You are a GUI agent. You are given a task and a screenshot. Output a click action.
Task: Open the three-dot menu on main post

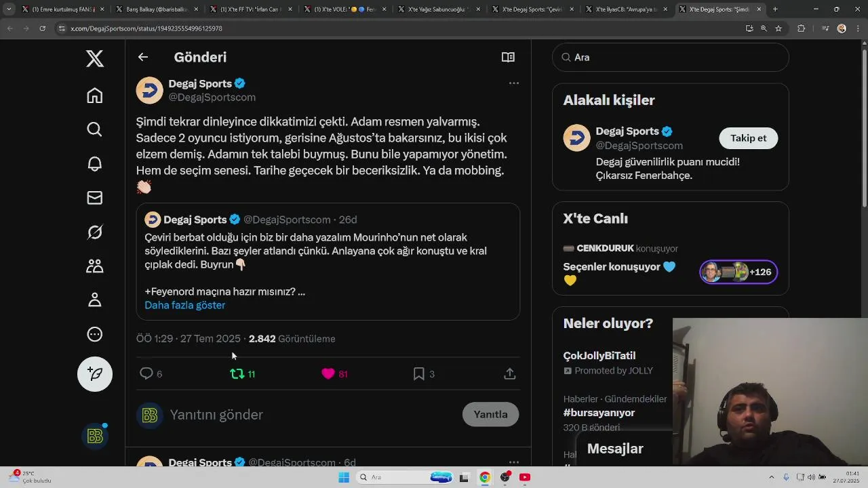pyautogui.click(x=514, y=83)
